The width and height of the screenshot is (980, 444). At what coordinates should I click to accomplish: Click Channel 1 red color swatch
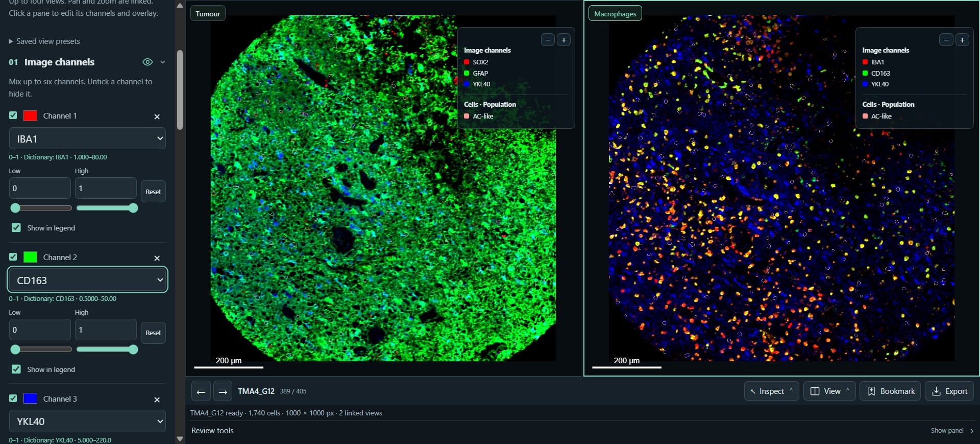(x=30, y=115)
